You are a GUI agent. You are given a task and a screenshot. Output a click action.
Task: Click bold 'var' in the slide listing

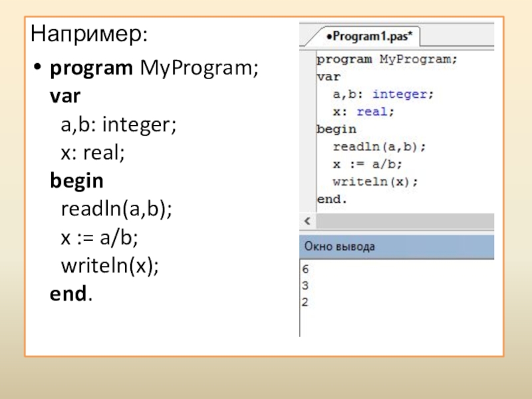click(x=65, y=96)
